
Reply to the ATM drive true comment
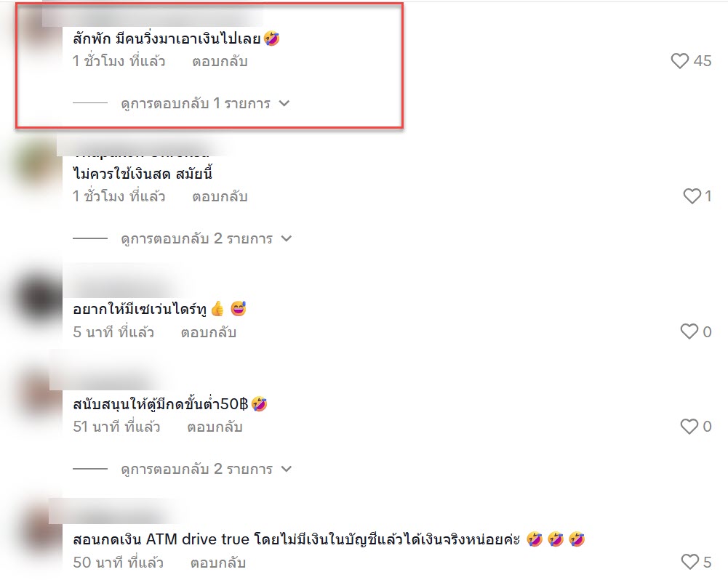click(217, 563)
